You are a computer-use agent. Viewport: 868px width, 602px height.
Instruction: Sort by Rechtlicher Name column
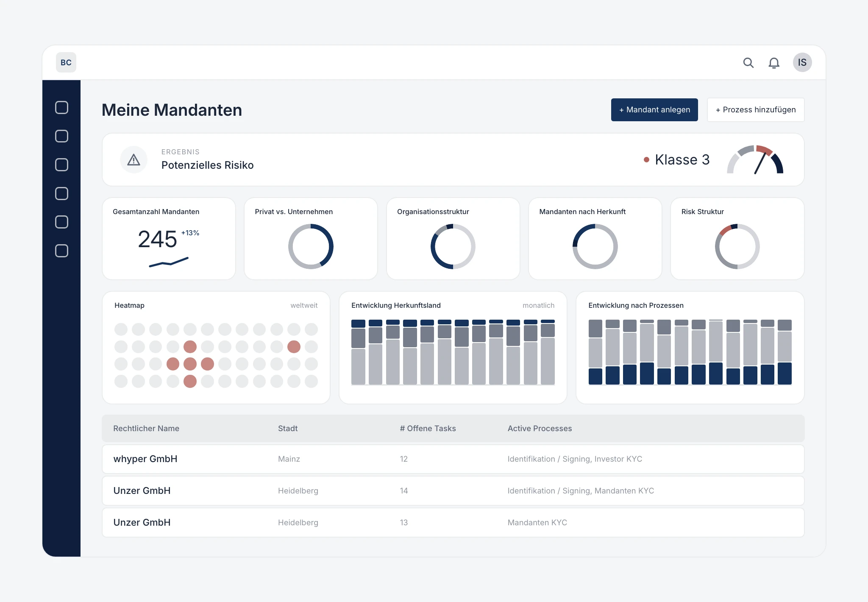tap(146, 428)
